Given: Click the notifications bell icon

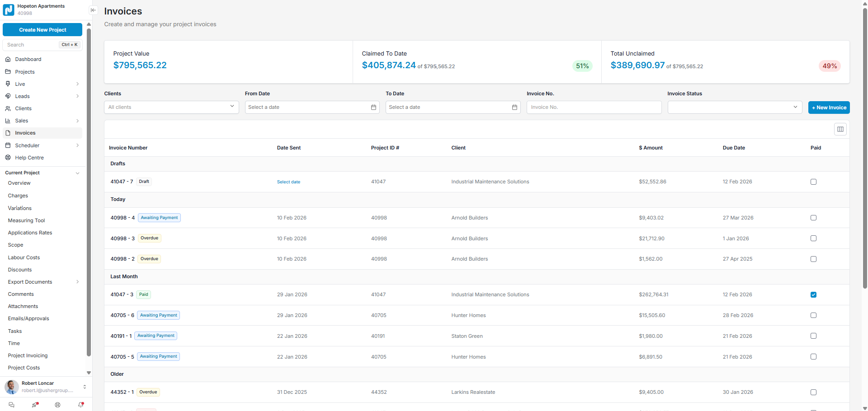Looking at the screenshot, I should tap(81, 405).
